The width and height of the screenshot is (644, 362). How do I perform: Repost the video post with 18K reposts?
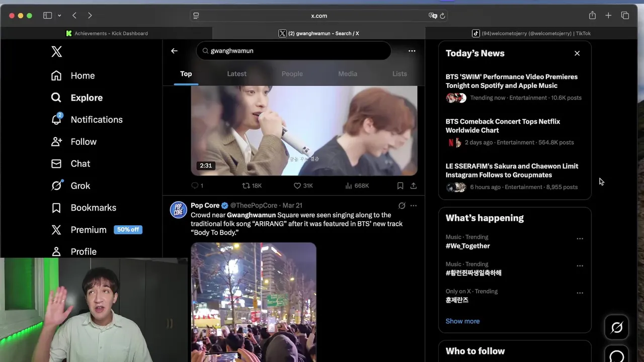pyautogui.click(x=252, y=186)
